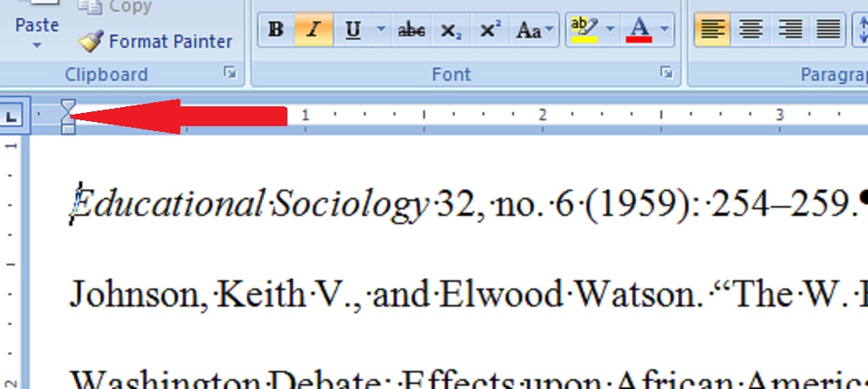Open the Change Case menu

[534, 30]
